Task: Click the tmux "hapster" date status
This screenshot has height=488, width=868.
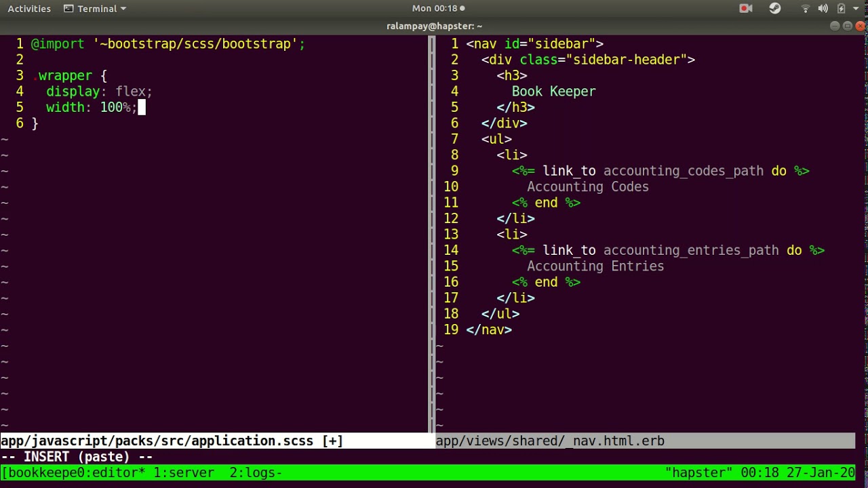Action: 760,472
